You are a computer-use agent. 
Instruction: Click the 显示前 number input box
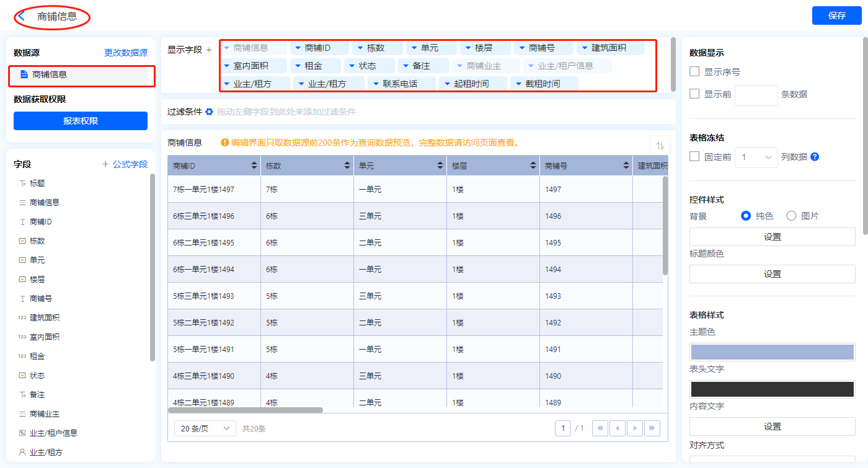pos(756,95)
